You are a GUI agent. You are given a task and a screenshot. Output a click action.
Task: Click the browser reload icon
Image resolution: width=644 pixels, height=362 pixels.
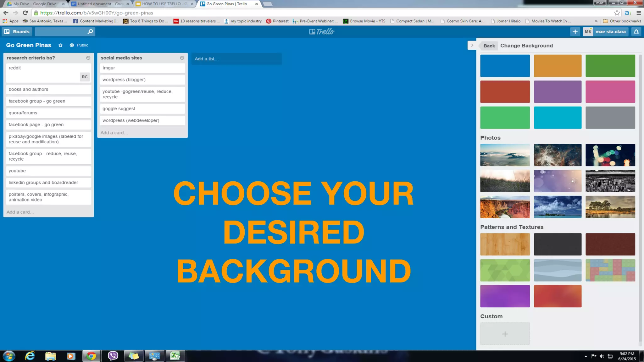pos(25,13)
